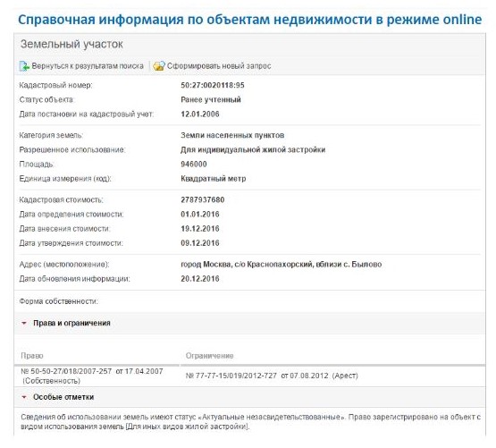Screen dimensions: 496x448
Task: Click the area value 946000
Action: [194, 164]
